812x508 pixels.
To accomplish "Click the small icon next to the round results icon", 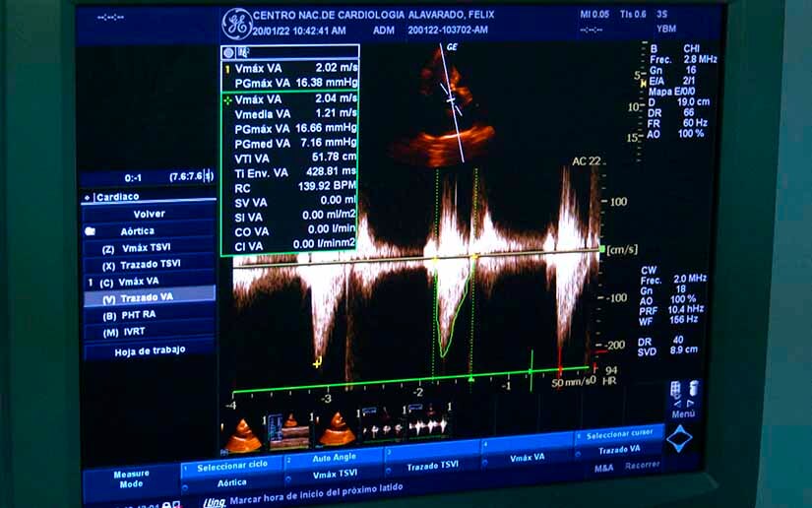I will 243,52.
